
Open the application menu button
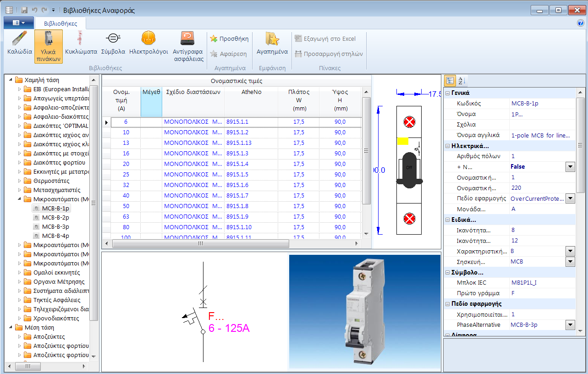point(18,22)
